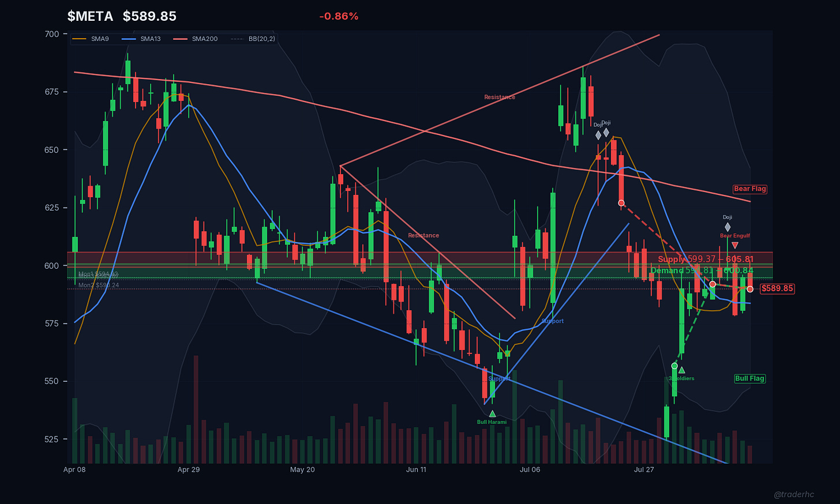Screen dimensions: 840x504
Task: Click the Bull Harami text label
Action: coord(492,422)
